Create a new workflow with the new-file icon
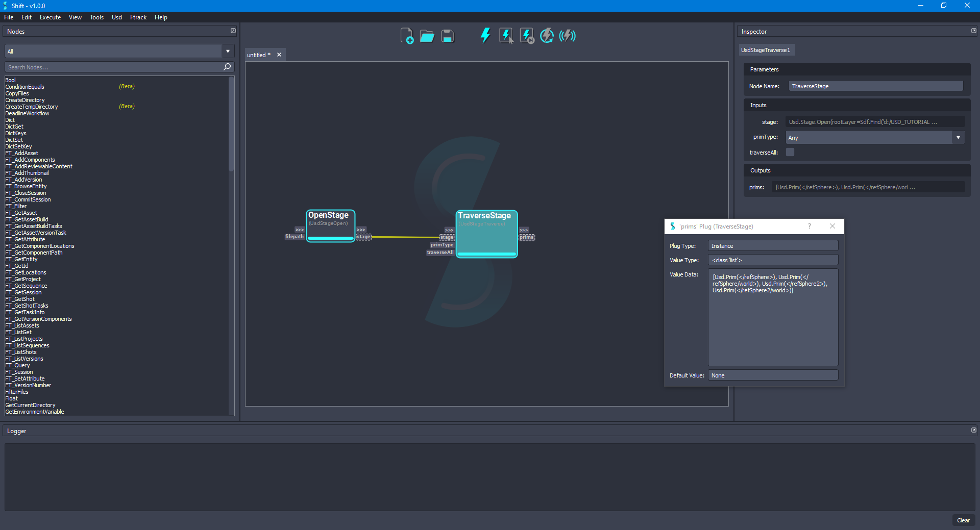Image resolution: width=980 pixels, height=530 pixels. pos(406,36)
